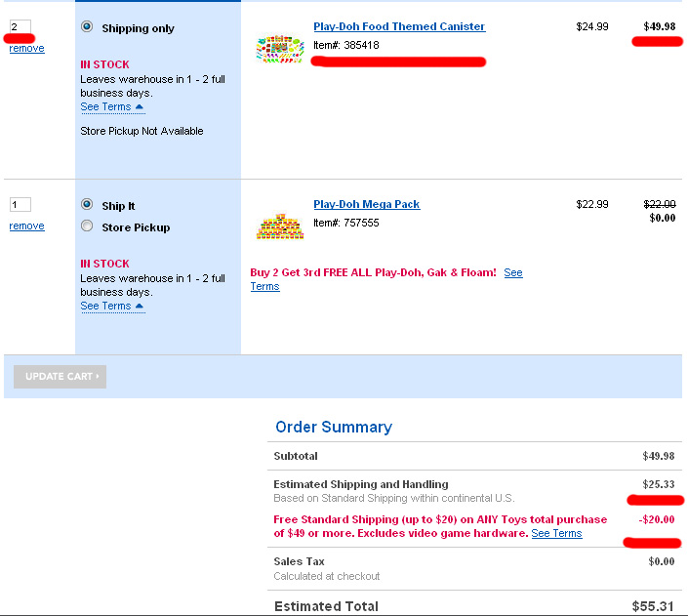The width and height of the screenshot is (688, 616).
Task: Click Item# 385418 text
Action: tap(346, 45)
